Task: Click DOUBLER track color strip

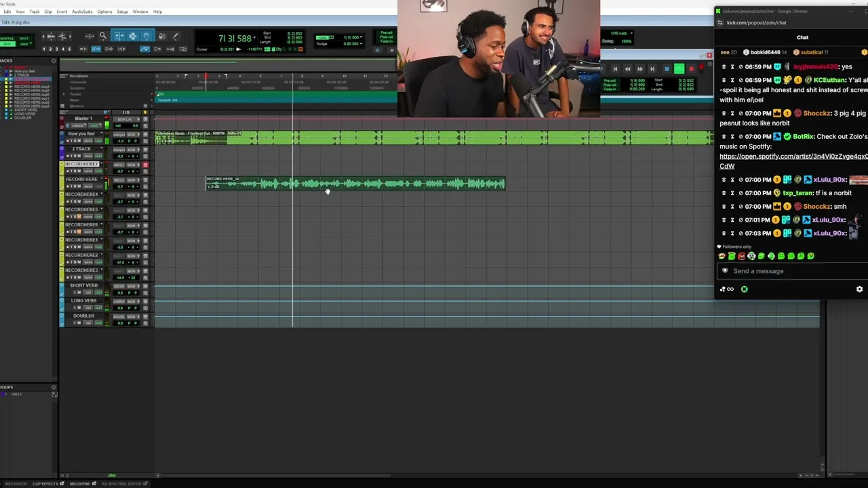Action: click(x=62, y=320)
